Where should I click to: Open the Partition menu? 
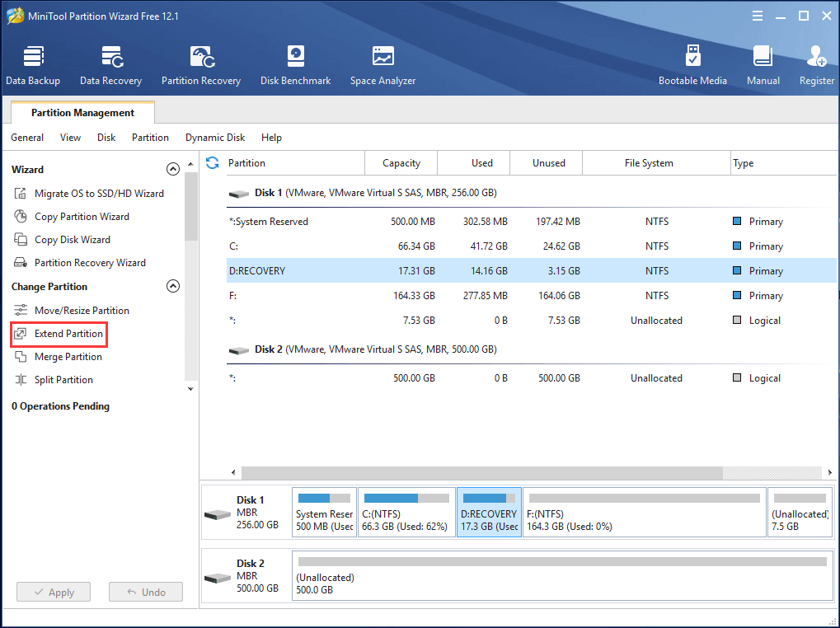(x=150, y=138)
